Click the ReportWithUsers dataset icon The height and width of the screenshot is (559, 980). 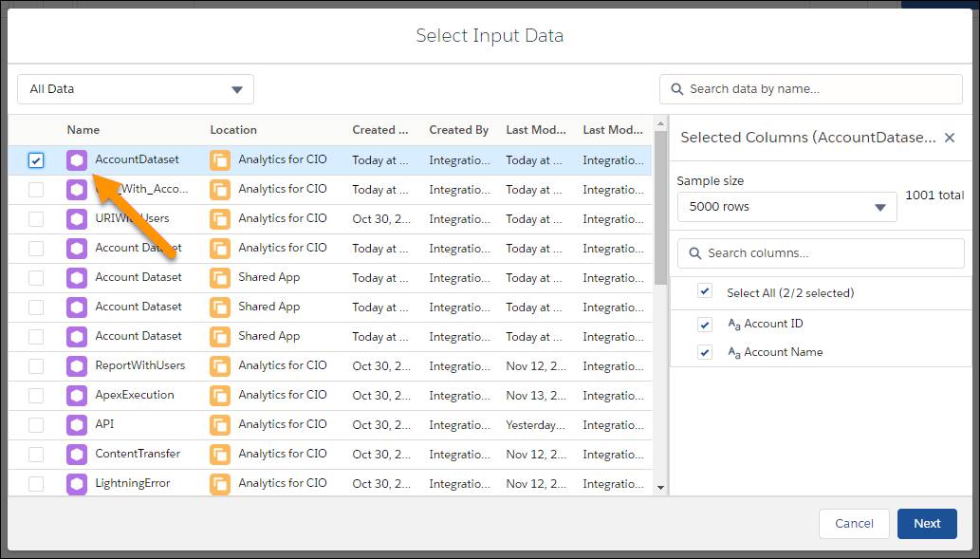click(x=77, y=365)
